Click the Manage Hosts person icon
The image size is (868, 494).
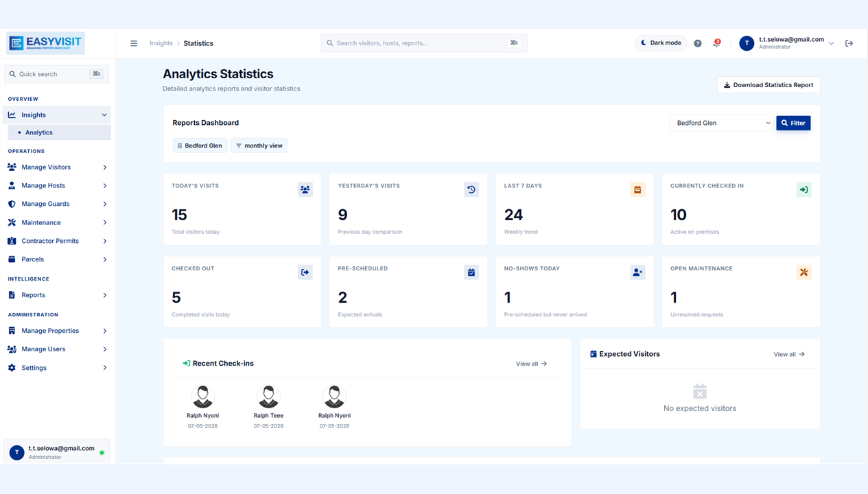(12, 185)
